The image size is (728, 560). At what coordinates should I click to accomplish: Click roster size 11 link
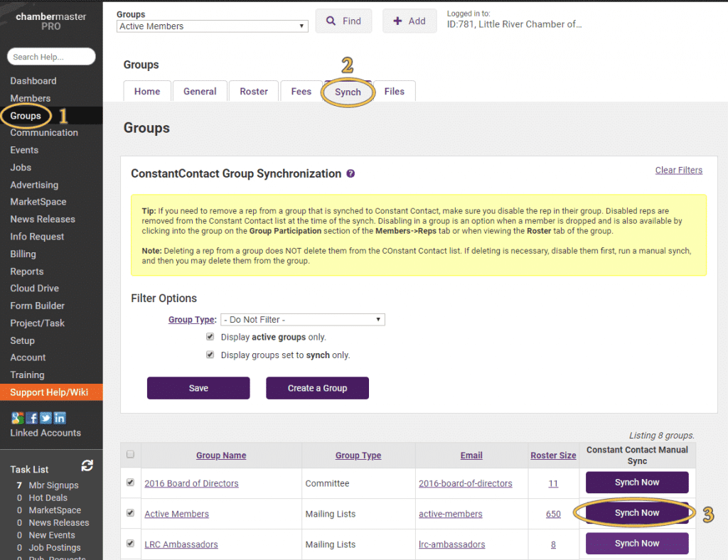pos(553,483)
